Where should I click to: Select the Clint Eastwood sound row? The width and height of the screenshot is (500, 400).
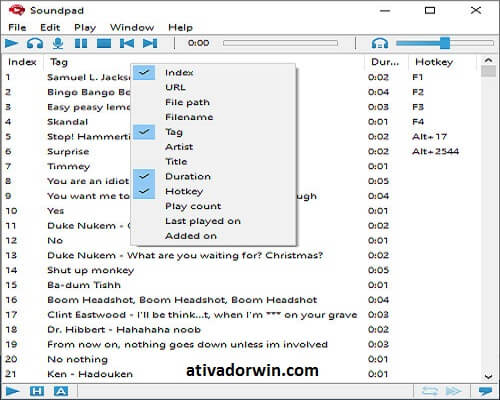pos(241,315)
